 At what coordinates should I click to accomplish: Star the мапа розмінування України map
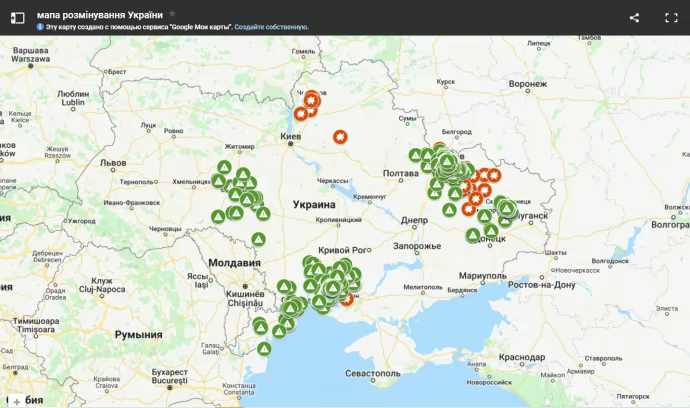(172, 15)
